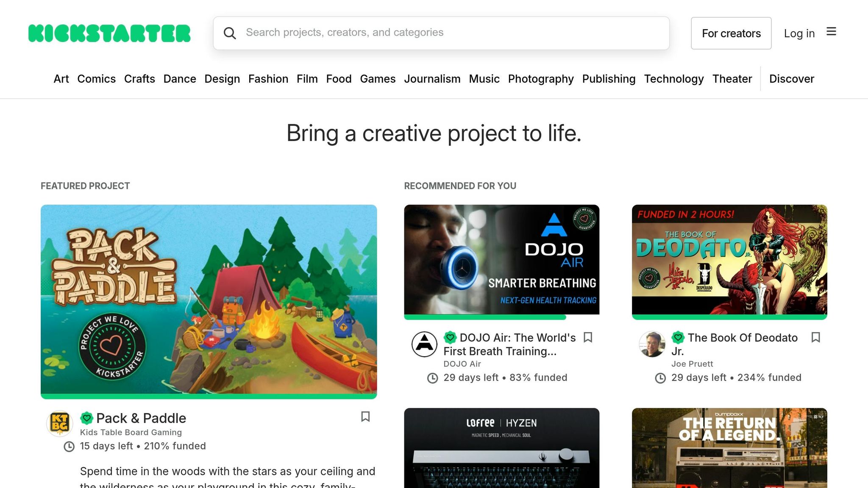Viewport: 868px width, 488px height.
Task: Open The Book of Deodato Jr. thumbnail
Action: (x=729, y=260)
